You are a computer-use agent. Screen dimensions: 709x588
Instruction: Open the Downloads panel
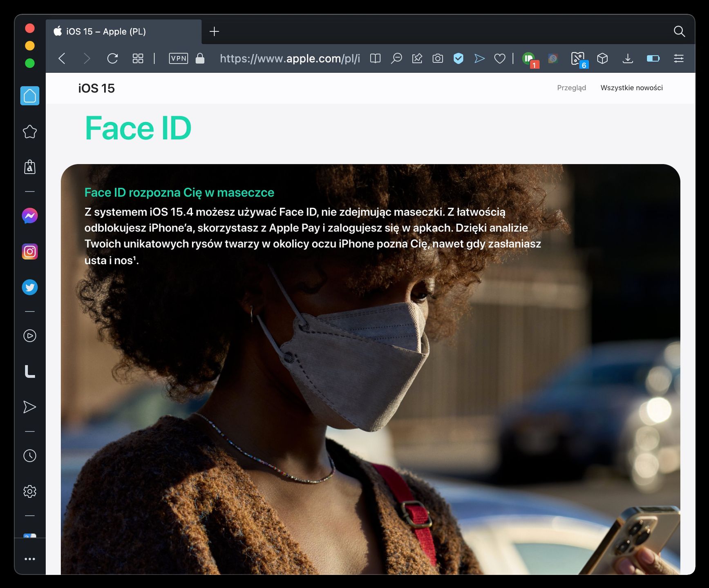[628, 58]
